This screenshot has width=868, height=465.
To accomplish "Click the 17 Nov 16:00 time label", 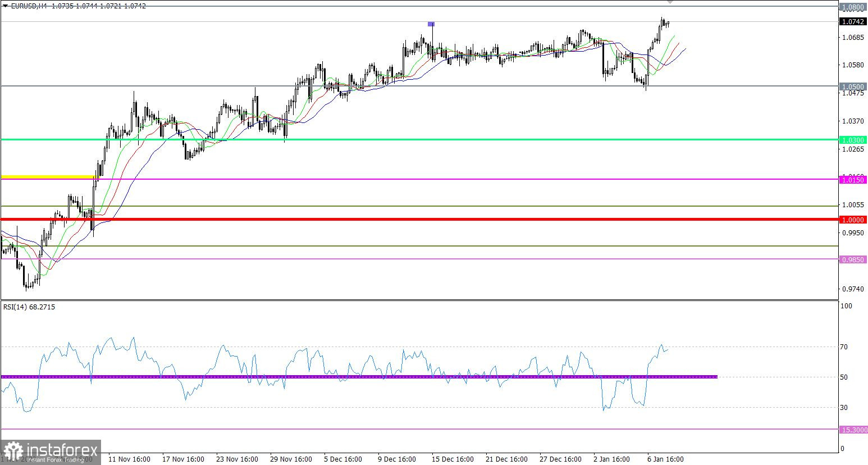I will (x=183, y=459).
